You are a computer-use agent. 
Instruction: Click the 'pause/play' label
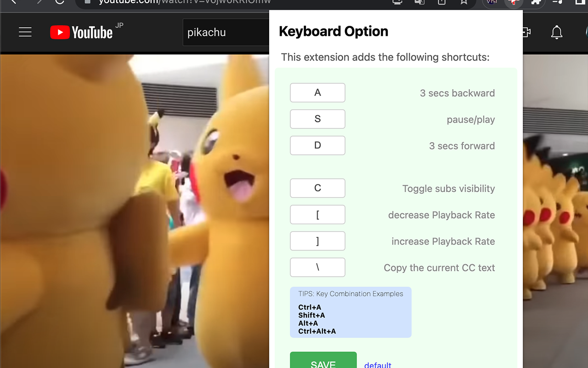click(x=471, y=120)
